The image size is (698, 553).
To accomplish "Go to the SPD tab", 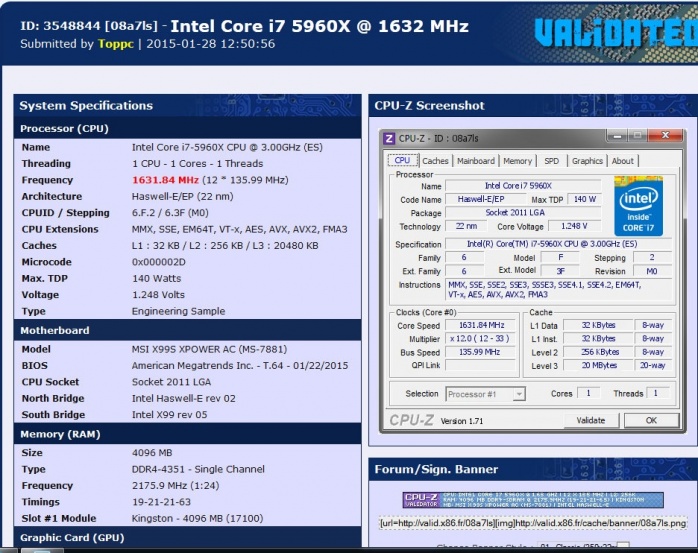I will [551, 161].
